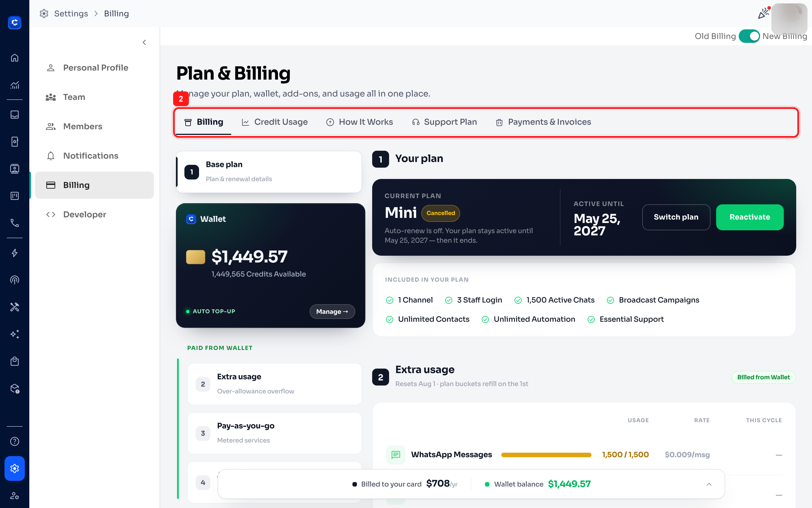Screen dimensions: 812x508
Task: Click the 1,500 Active Chats feature item
Action: [554, 300]
